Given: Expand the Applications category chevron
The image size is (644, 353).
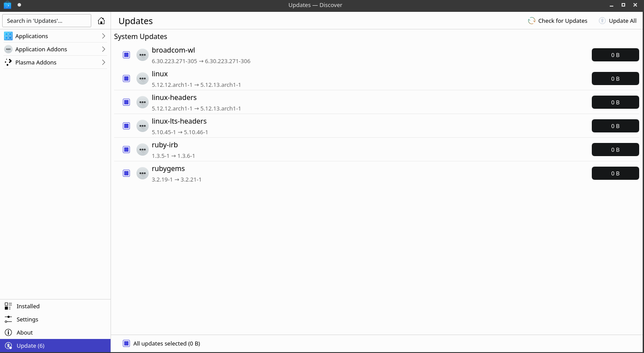Looking at the screenshot, I should tap(104, 36).
